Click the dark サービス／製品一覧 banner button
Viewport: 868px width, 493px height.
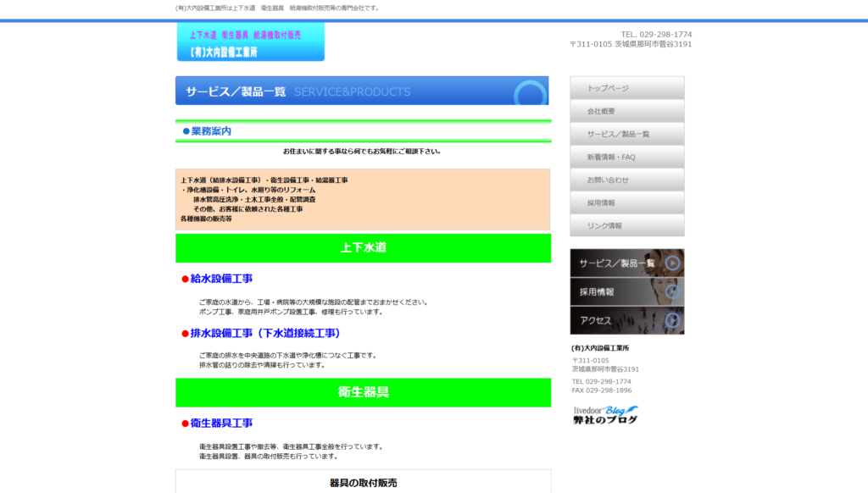[627, 263]
